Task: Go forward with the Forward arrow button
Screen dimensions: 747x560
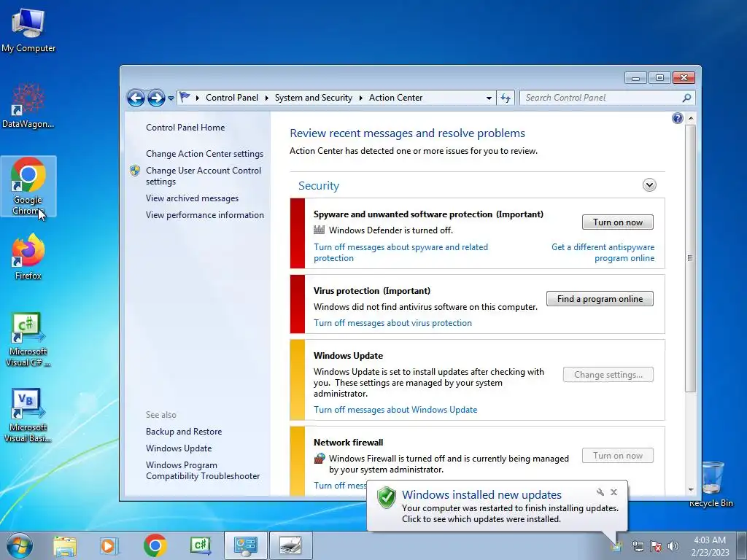Action: pos(156,98)
